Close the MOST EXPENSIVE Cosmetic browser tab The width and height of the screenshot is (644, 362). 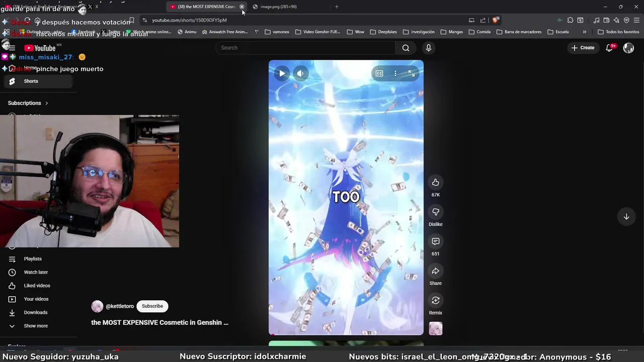coord(242,7)
